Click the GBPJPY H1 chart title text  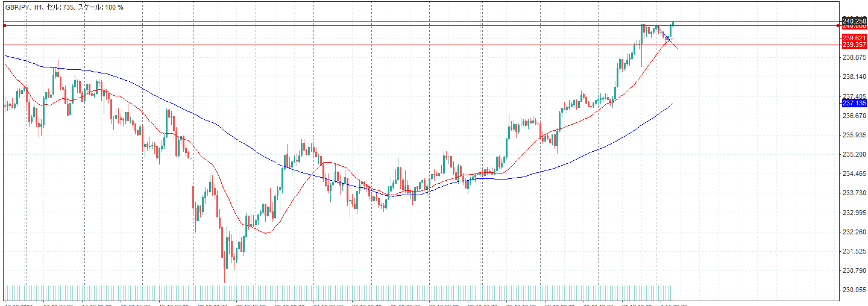(x=64, y=7)
